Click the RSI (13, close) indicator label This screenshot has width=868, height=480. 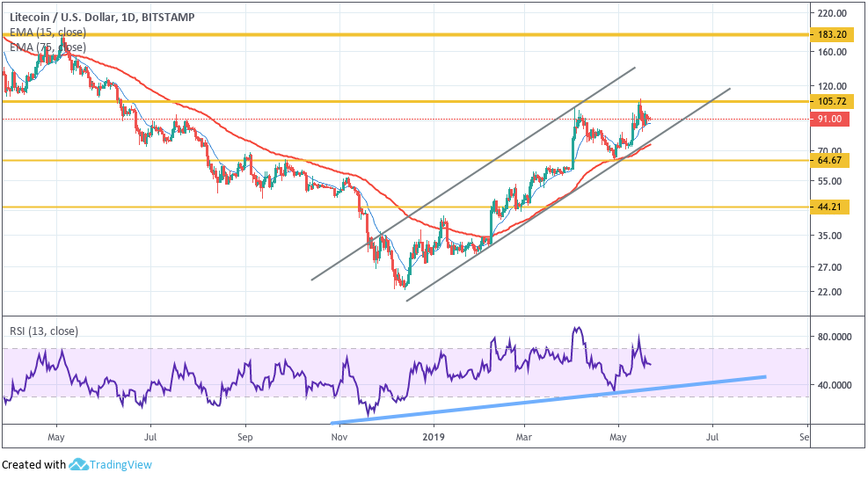tap(44, 331)
